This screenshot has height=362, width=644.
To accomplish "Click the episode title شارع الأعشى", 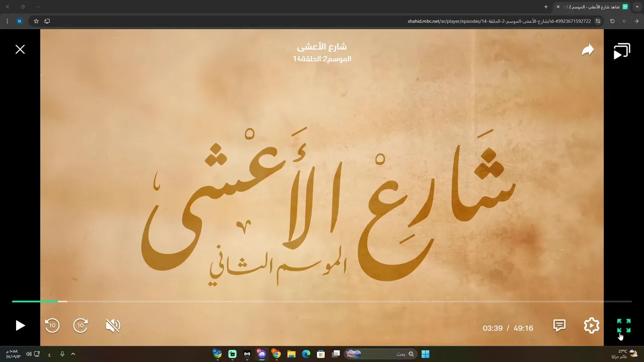I will click(322, 47).
